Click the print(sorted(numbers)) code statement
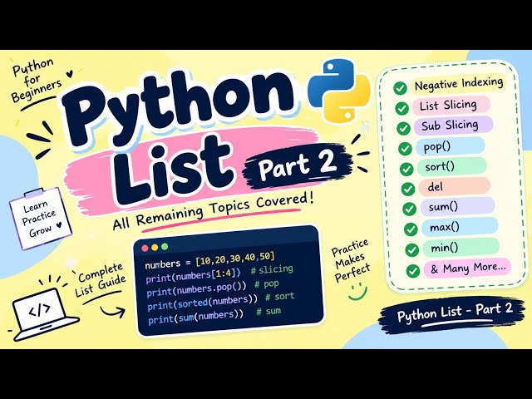The image size is (532, 399). pos(203,303)
